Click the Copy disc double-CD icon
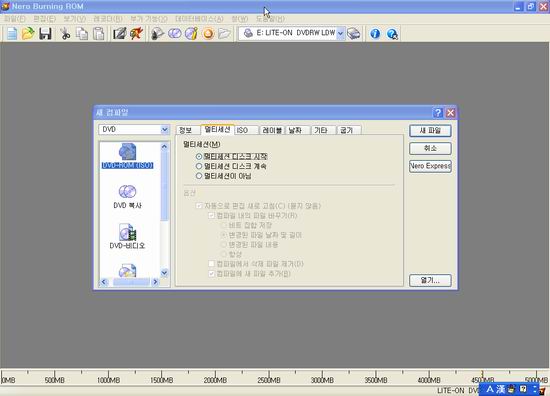The image size is (550, 396). 175,34
